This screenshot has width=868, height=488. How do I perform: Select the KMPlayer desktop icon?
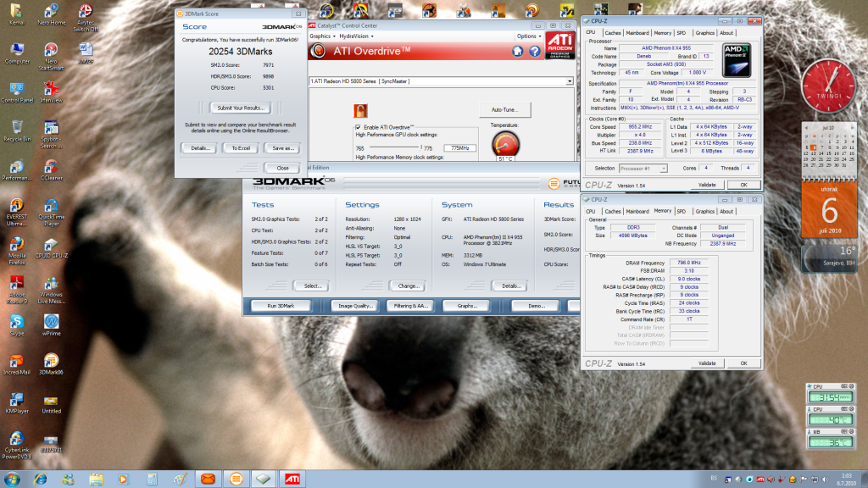pyautogui.click(x=17, y=402)
